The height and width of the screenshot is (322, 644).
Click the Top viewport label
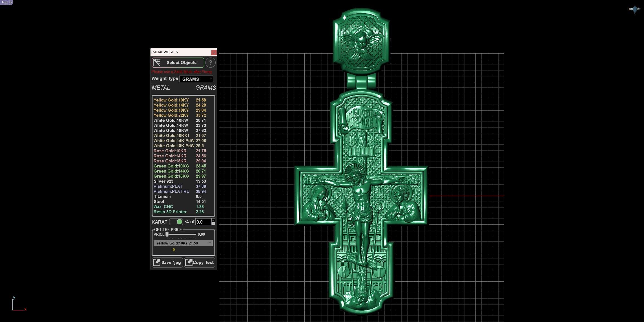[x=5, y=2]
